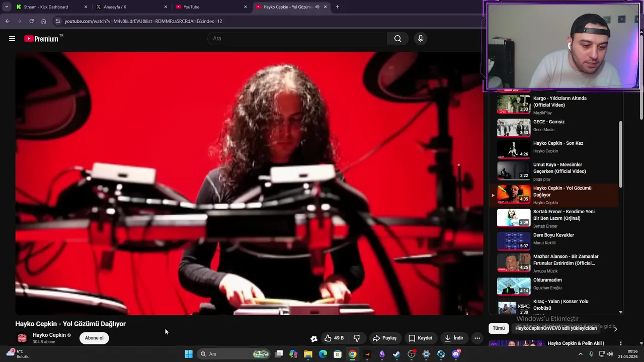Open options for Hayko Cepkin & Pelin Akil video
Screen dimensions: 644x362
(x=620, y=343)
